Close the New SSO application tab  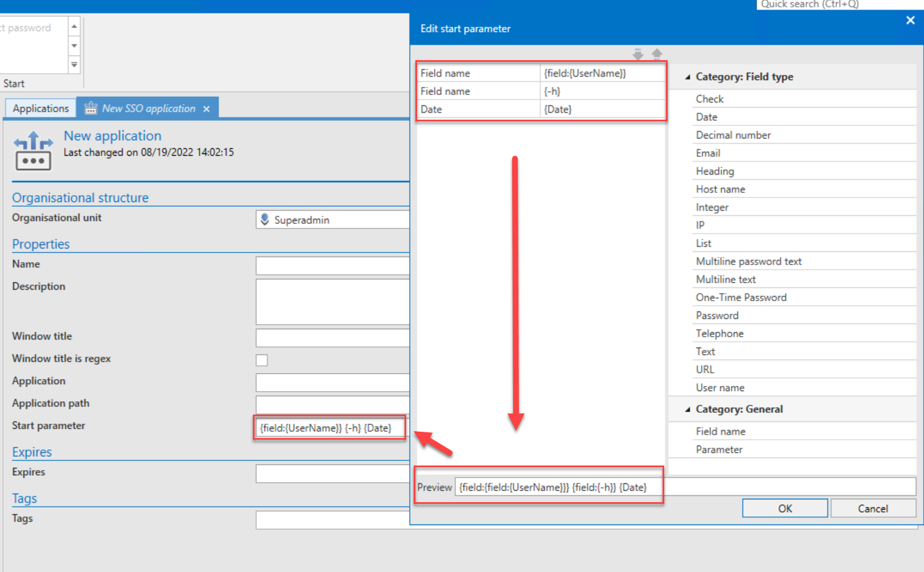(x=207, y=109)
